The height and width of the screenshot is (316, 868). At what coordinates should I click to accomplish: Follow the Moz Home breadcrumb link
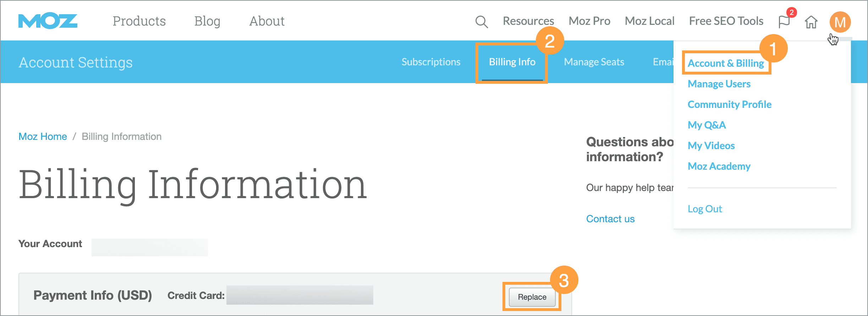43,137
